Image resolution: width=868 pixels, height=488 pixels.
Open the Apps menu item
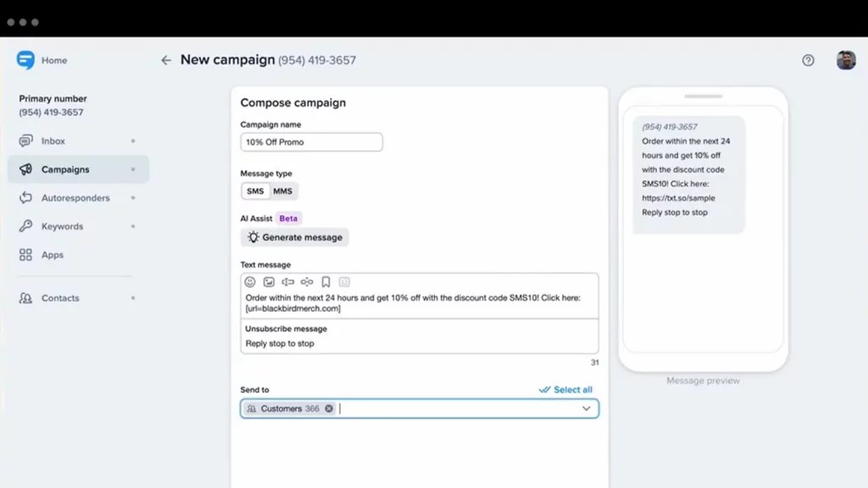pyautogui.click(x=79, y=254)
